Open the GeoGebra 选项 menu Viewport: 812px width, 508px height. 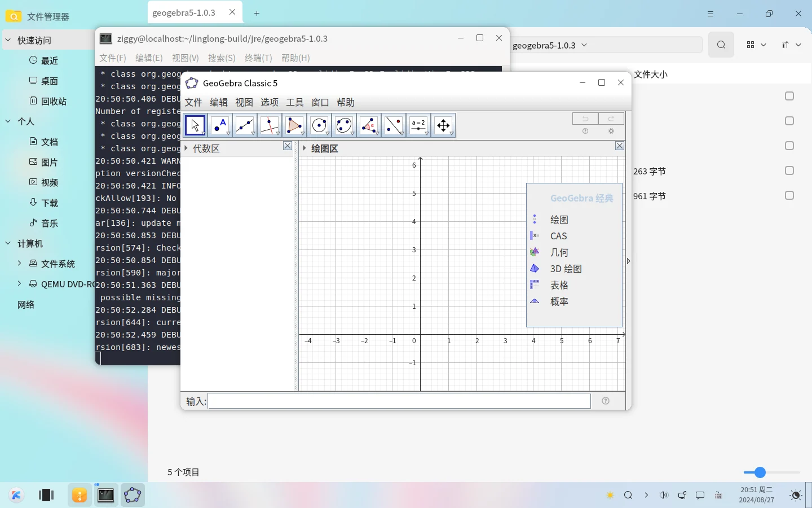point(270,102)
